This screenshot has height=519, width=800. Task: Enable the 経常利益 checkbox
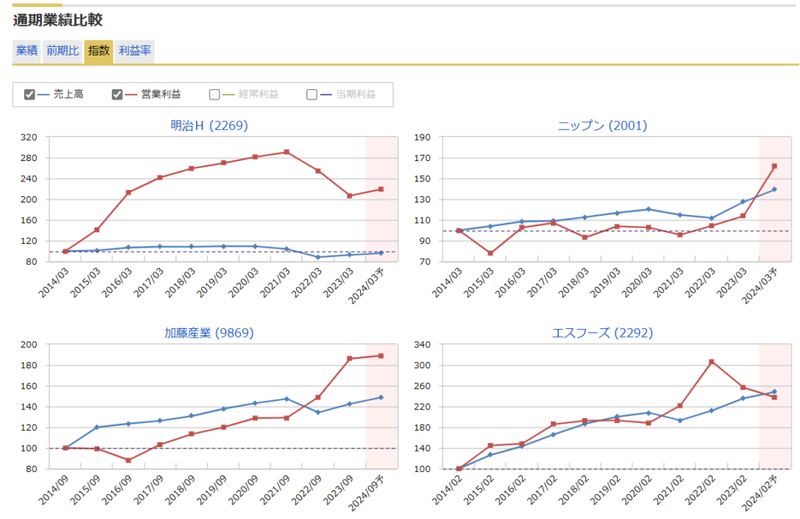point(215,94)
